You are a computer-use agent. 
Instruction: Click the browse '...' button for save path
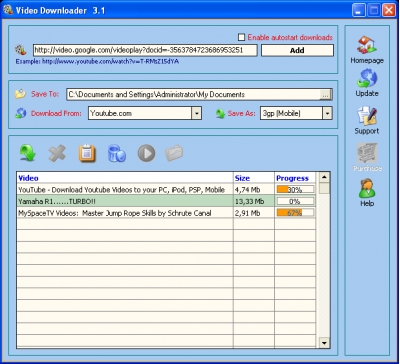(x=325, y=95)
